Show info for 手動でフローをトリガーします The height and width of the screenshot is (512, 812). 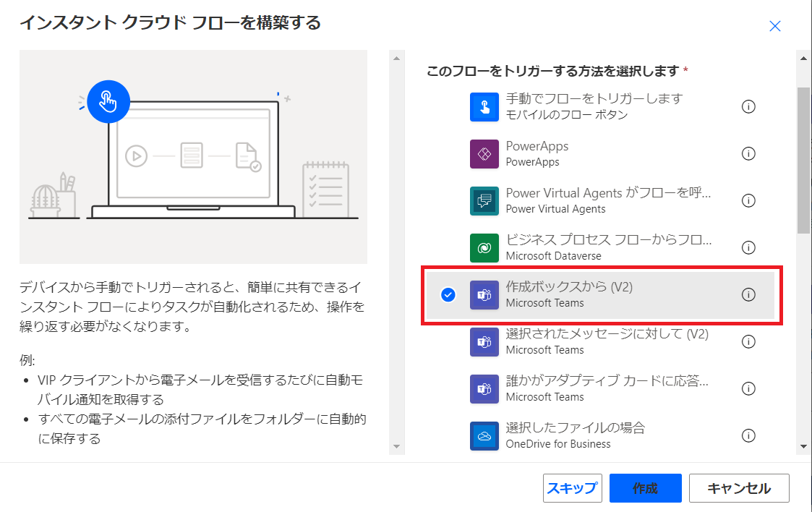[x=748, y=106]
